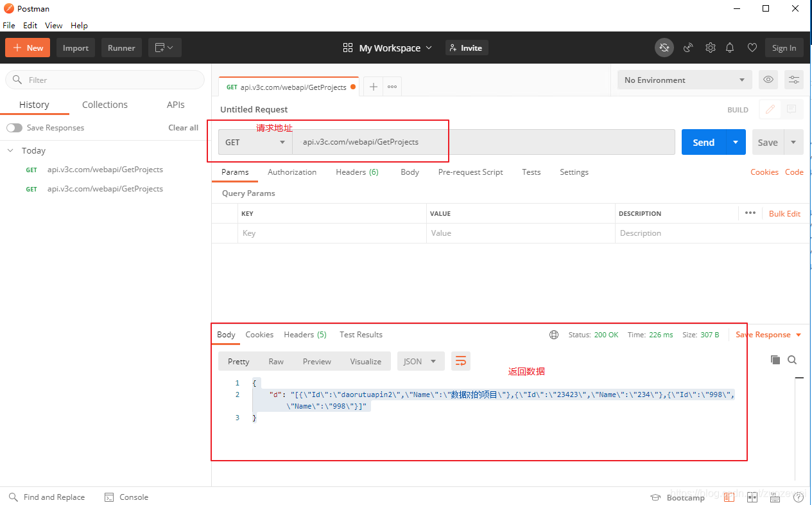Viewport: 812px width, 505px height.
Task: Click the comments icon beside BUILD
Action: click(x=791, y=109)
